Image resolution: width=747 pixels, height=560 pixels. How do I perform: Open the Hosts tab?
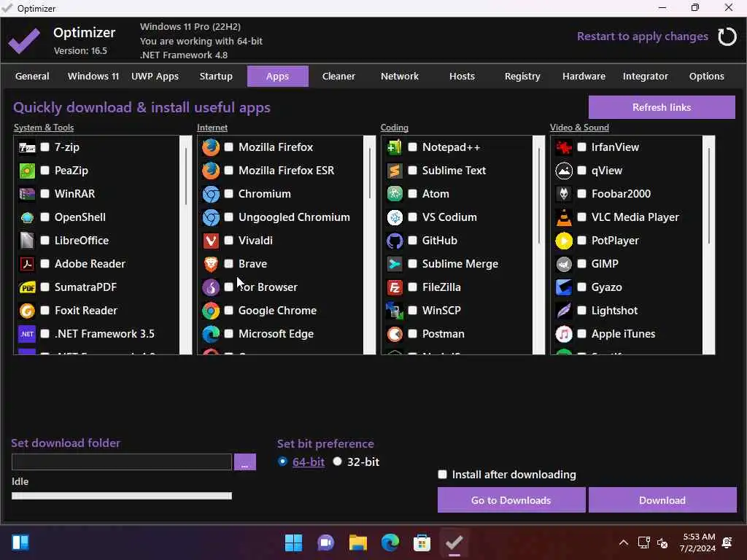coord(462,76)
